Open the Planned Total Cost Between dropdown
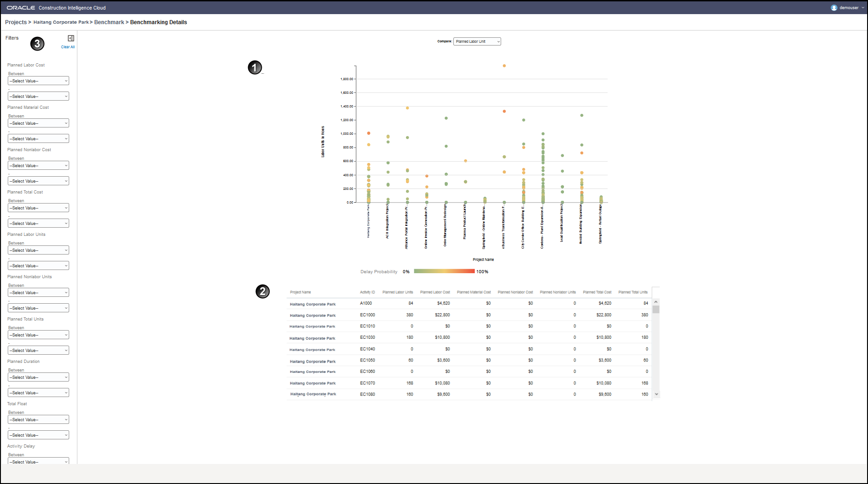 click(x=38, y=208)
